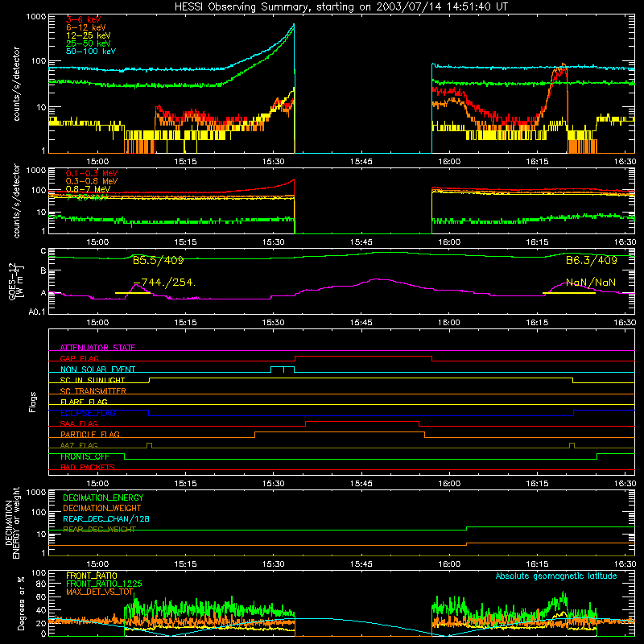Click the A0.1 label on the GOES axis
This screenshot has height=644, width=644.
click(37, 312)
